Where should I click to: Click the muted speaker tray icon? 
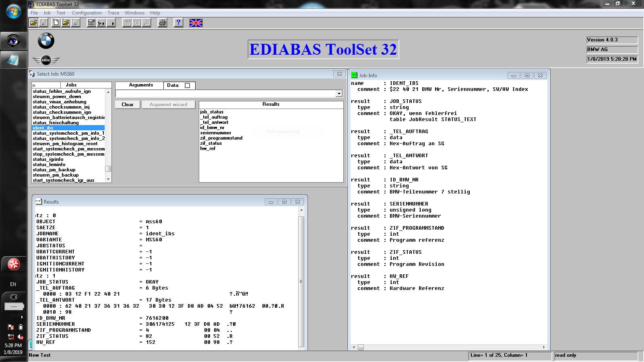(x=21, y=337)
